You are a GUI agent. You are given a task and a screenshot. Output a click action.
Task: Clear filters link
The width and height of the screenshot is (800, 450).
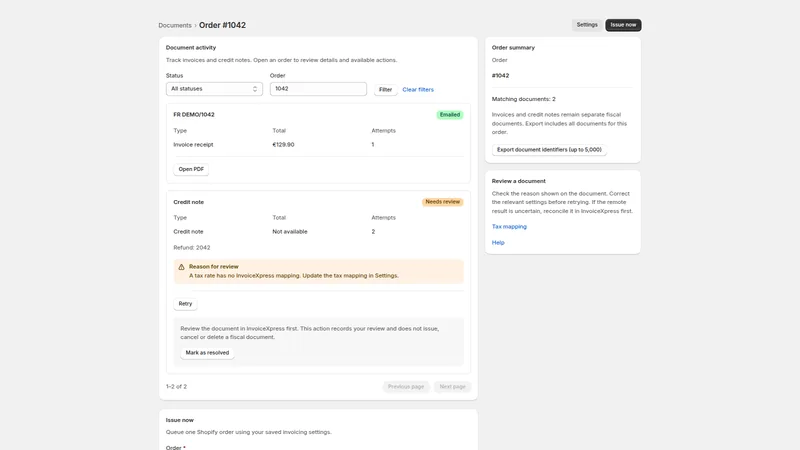tap(418, 89)
